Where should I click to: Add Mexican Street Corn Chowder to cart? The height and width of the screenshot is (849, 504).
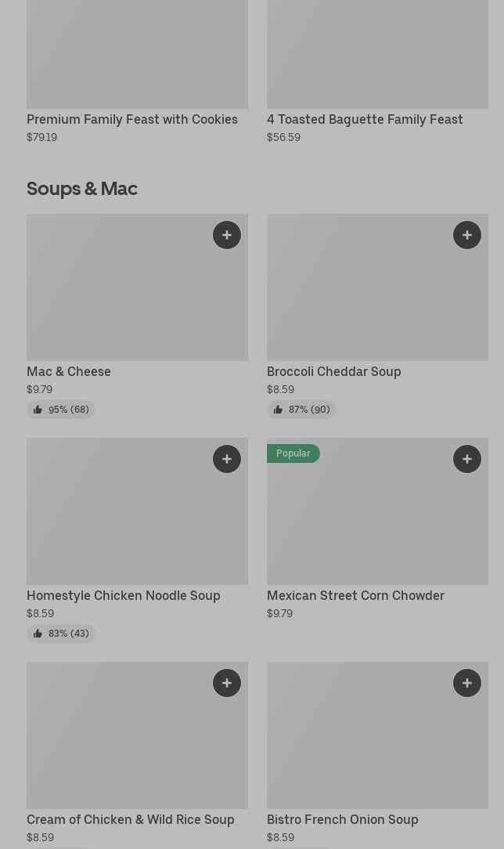467,459
